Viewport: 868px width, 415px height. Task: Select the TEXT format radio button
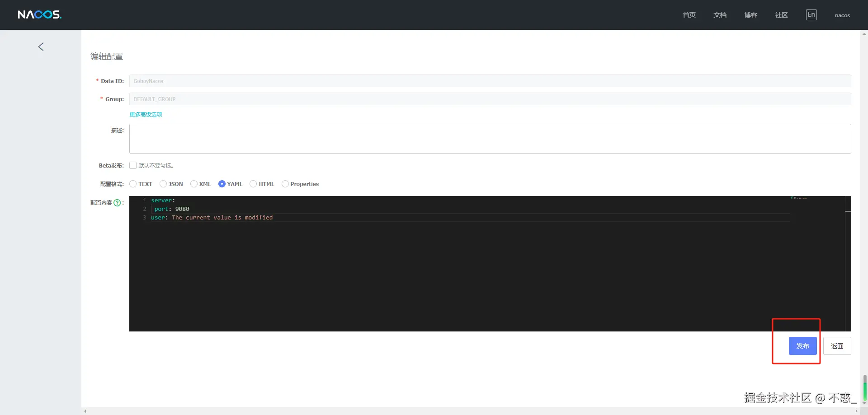133,184
